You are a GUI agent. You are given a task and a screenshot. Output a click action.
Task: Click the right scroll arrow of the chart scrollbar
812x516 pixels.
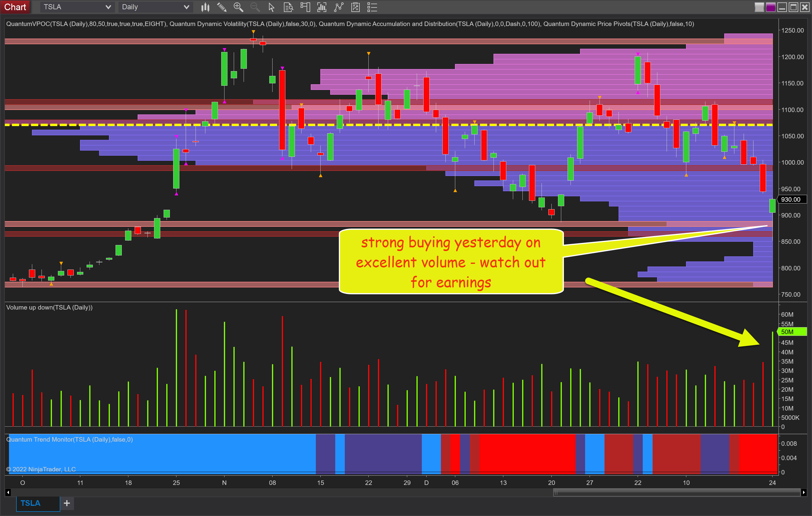(x=804, y=492)
